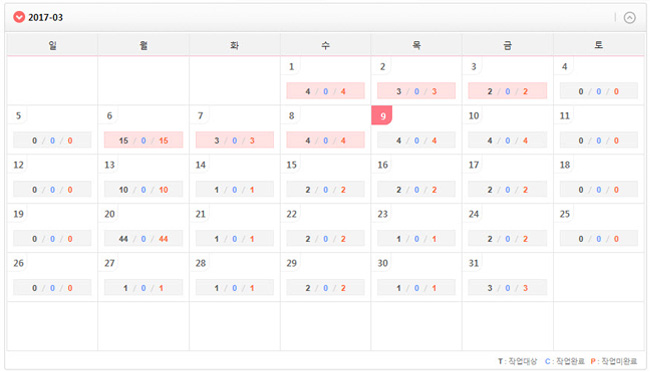Click the 2017-03 month title
The height and width of the screenshot is (372, 650).
(x=46, y=17)
